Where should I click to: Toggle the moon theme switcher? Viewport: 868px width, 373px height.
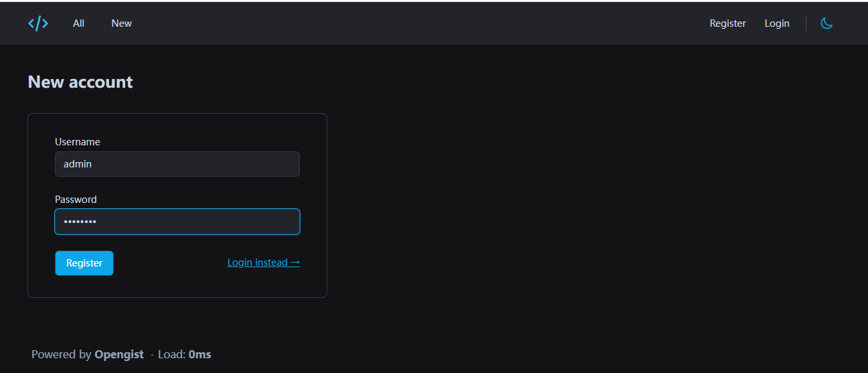tap(827, 23)
